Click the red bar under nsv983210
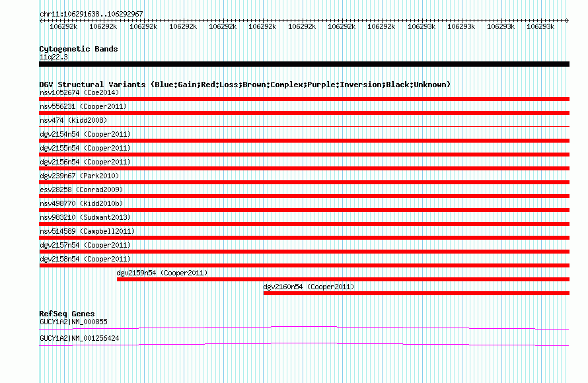This screenshot has height=383, width=588. [304, 224]
